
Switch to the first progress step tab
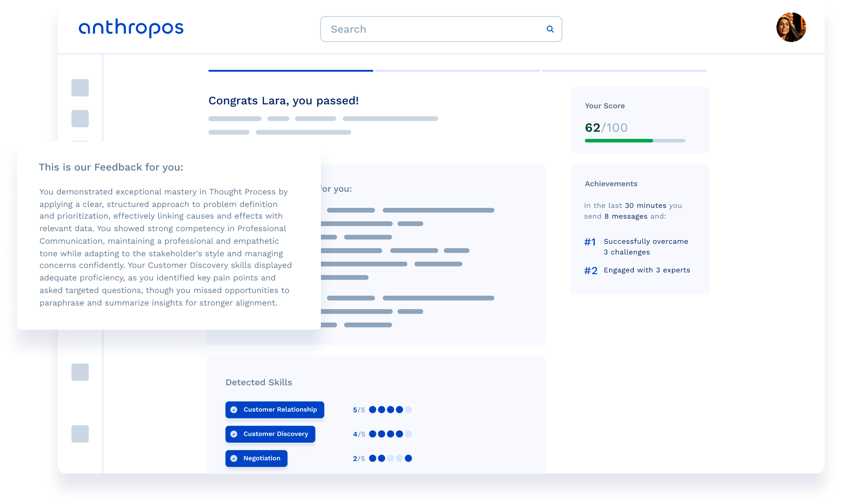[x=290, y=71]
